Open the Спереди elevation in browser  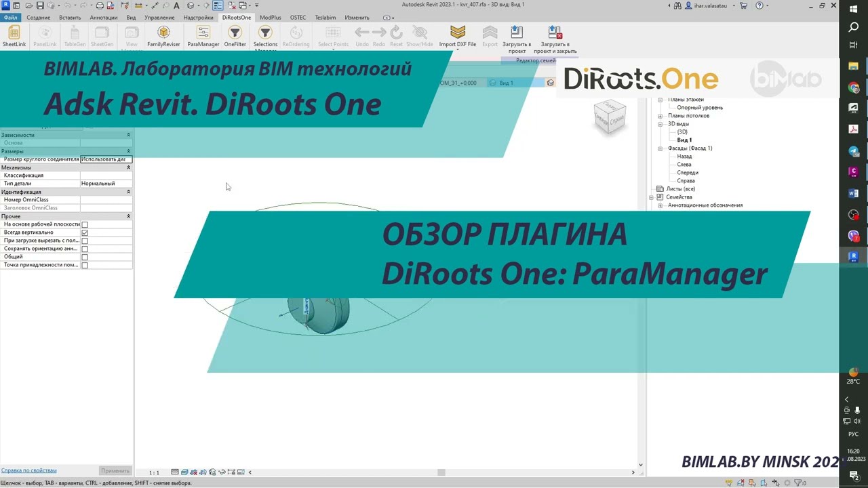coord(688,173)
